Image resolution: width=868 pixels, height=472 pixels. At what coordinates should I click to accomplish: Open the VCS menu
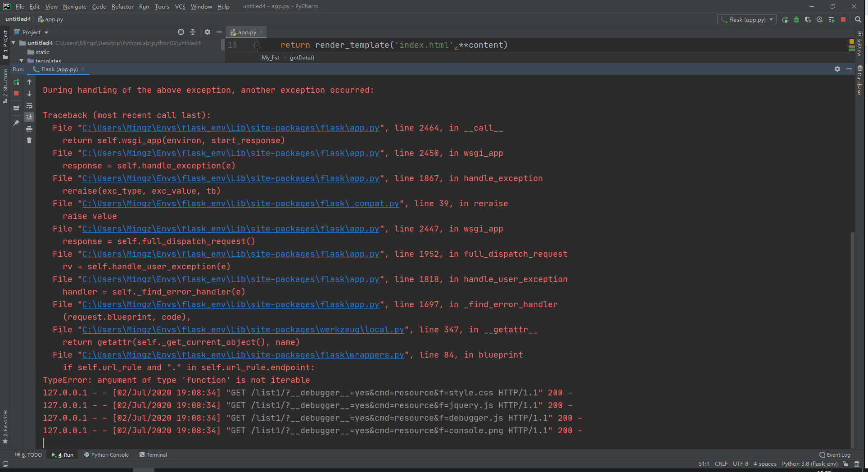(180, 6)
